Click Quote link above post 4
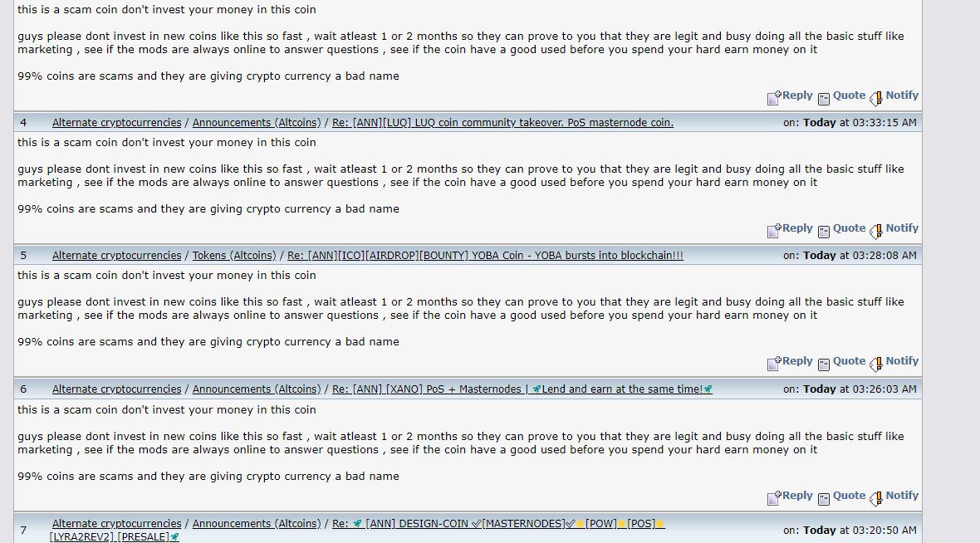Screen dimensions: 980x543 [849, 95]
